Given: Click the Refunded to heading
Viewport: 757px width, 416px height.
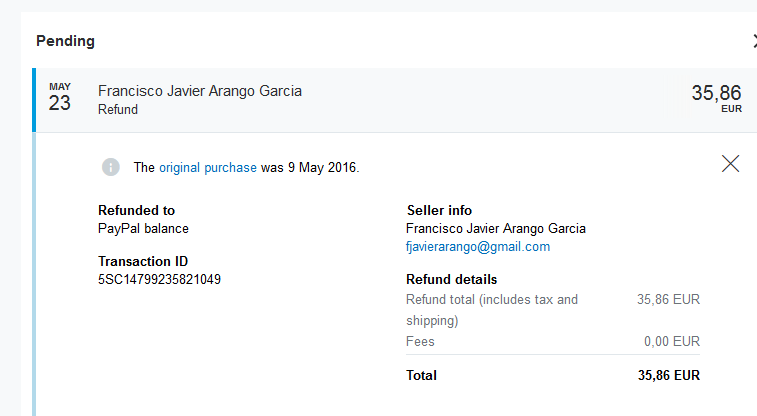Looking at the screenshot, I should [x=136, y=210].
